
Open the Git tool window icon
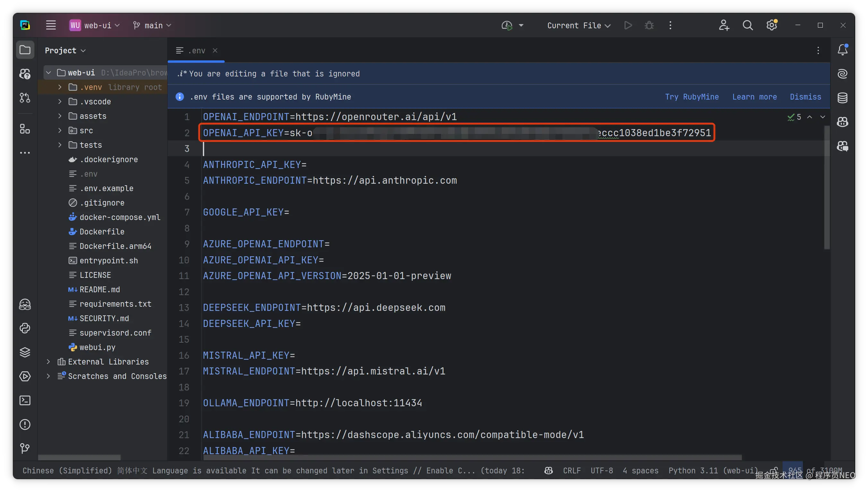coord(25,448)
